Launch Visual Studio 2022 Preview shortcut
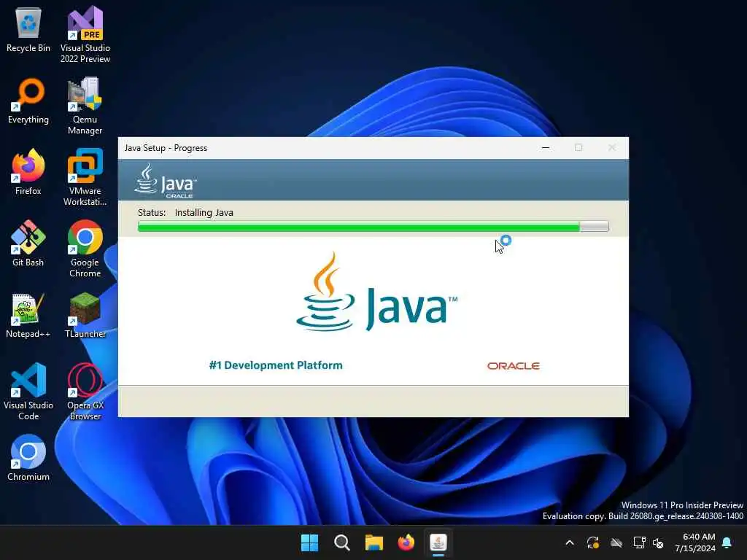The image size is (747, 560). pos(85,35)
